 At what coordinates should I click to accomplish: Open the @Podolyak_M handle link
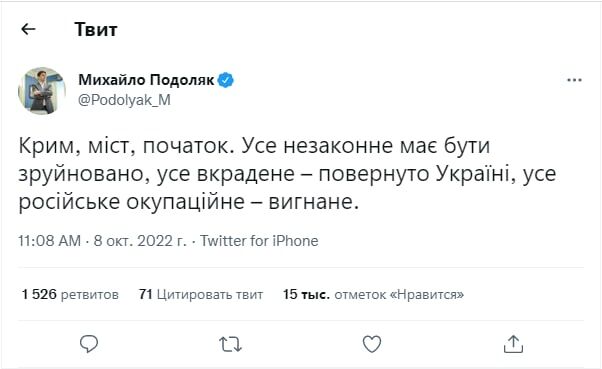click(x=124, y=100)
